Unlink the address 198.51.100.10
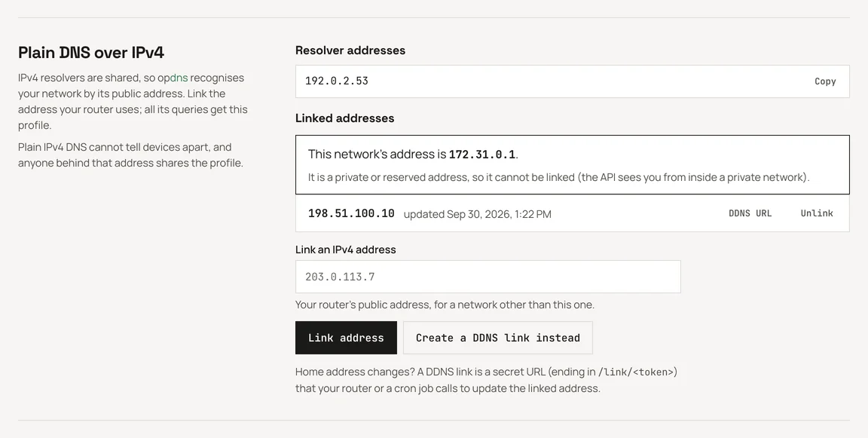 pos(817,213)
